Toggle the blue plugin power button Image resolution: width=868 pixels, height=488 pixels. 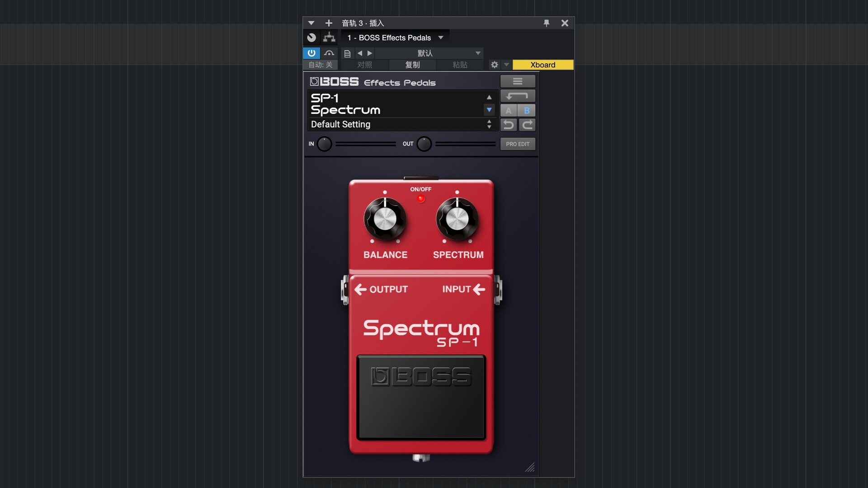coord(311,53)
